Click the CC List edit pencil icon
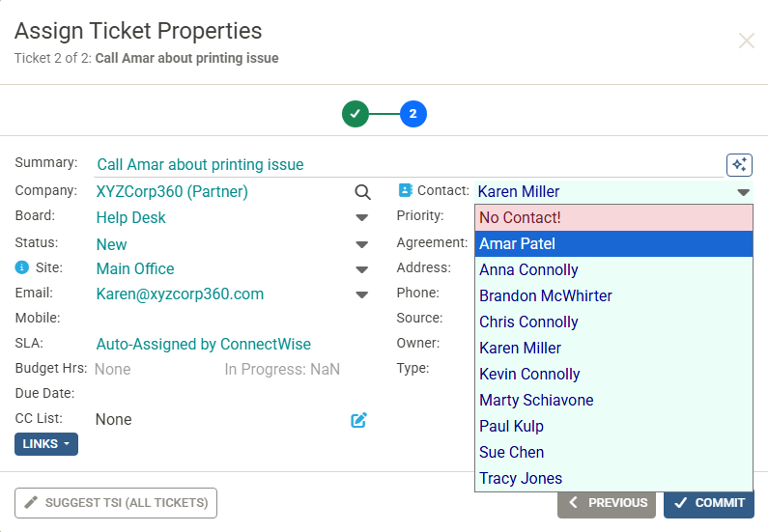The image size is (768, 532). point(358,420)
